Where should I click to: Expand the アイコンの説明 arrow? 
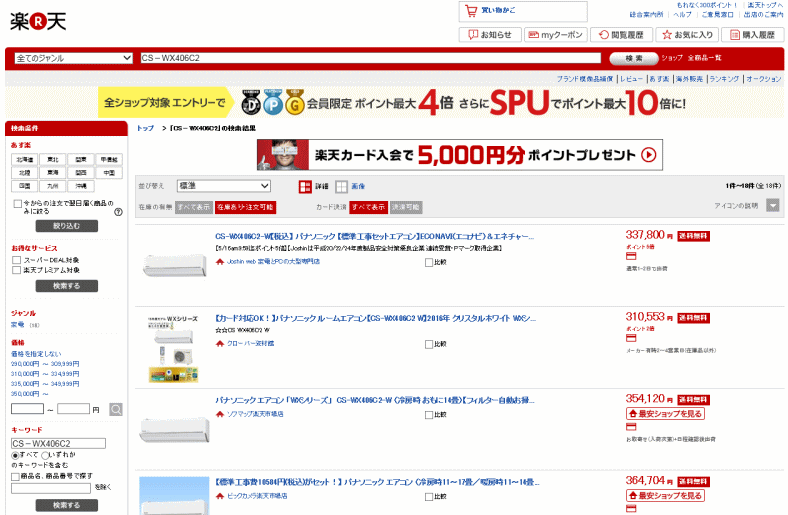point(772,205)
